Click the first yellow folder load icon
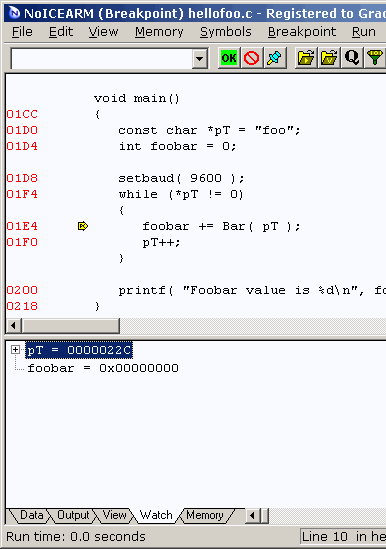Screen dimensions: 386x549 [x=306, y=58]
